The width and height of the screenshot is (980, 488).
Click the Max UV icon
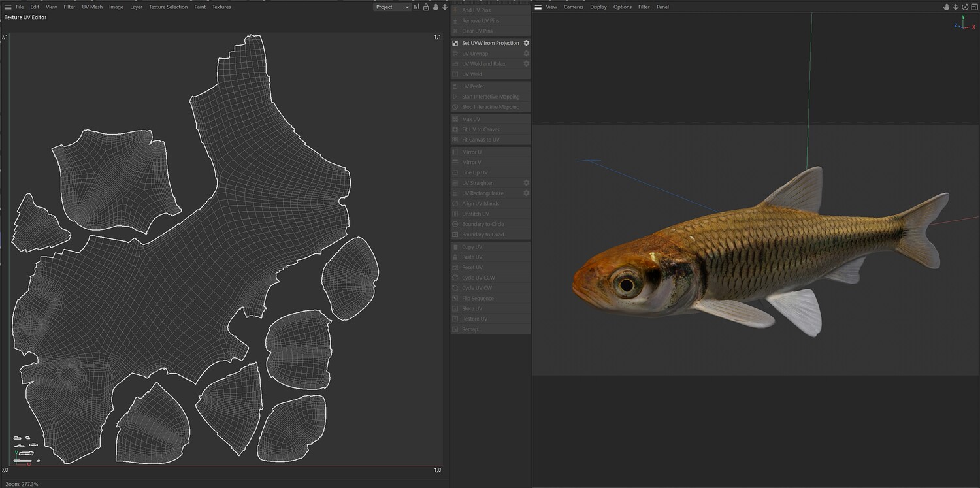[x=455, y=120]
